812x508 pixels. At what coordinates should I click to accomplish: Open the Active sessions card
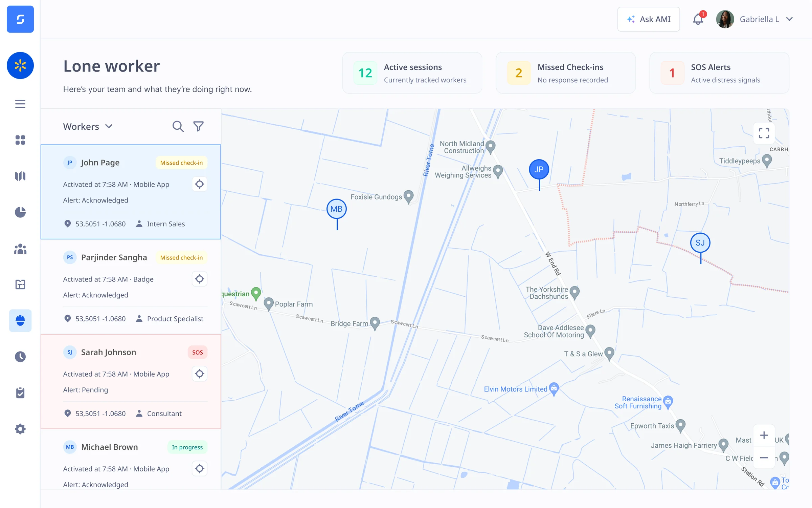(x=412, y=73)
